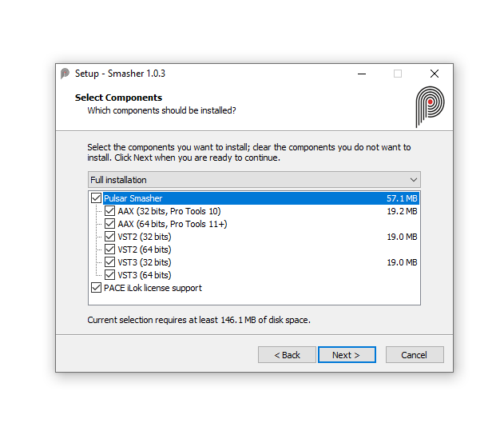Cancel the Smasher installation

(415, 355)
